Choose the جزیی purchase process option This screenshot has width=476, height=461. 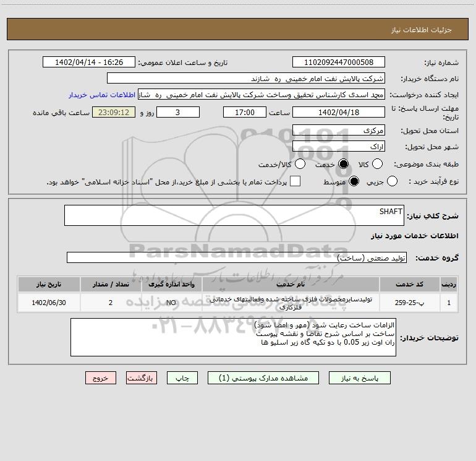[x=392, y=181]
